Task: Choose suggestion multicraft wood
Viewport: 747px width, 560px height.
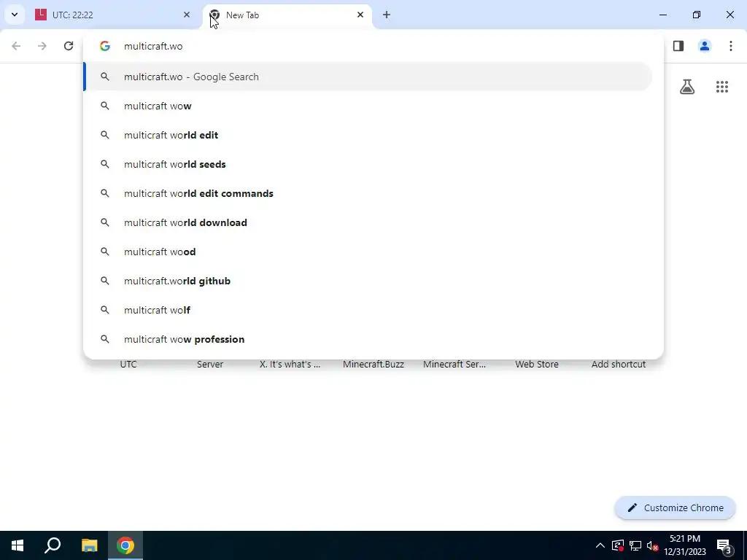Action: (x=368, y=252)
